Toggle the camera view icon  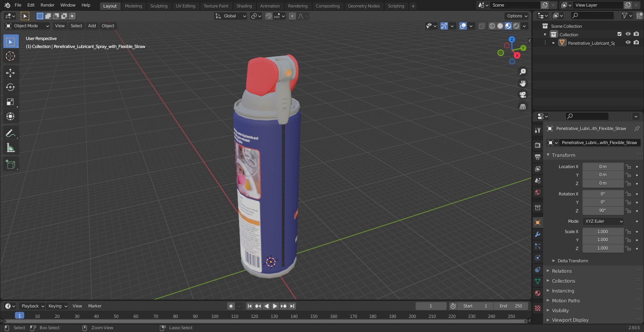pyautogui.click(x=522, y=95)
